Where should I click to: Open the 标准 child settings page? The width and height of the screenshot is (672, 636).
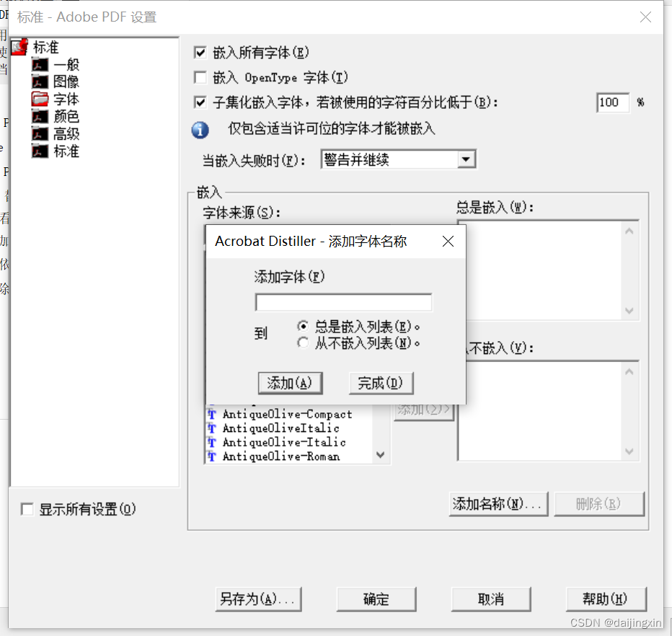pyautogui.click(x=66, y=151)
